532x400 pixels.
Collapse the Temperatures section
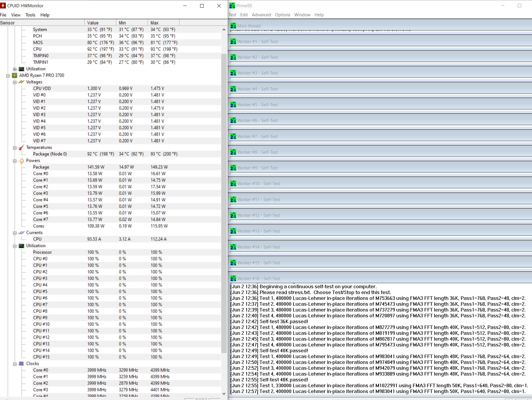(15, 148)
